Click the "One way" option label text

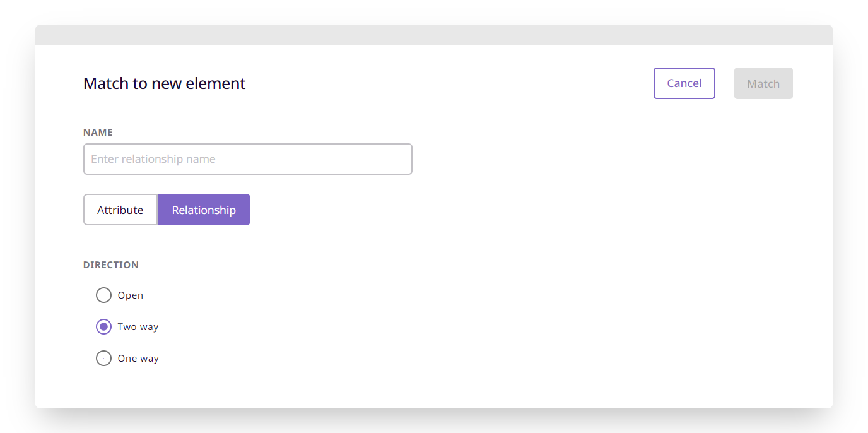coord(138,359)
